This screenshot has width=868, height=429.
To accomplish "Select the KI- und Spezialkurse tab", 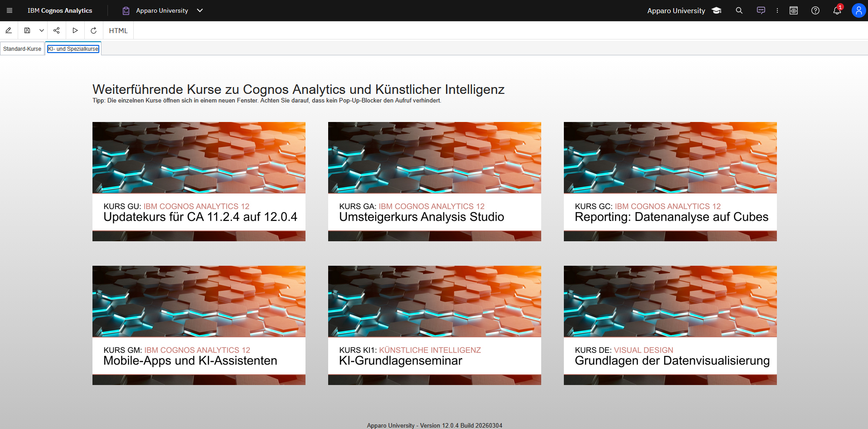I will click(73, 49).
